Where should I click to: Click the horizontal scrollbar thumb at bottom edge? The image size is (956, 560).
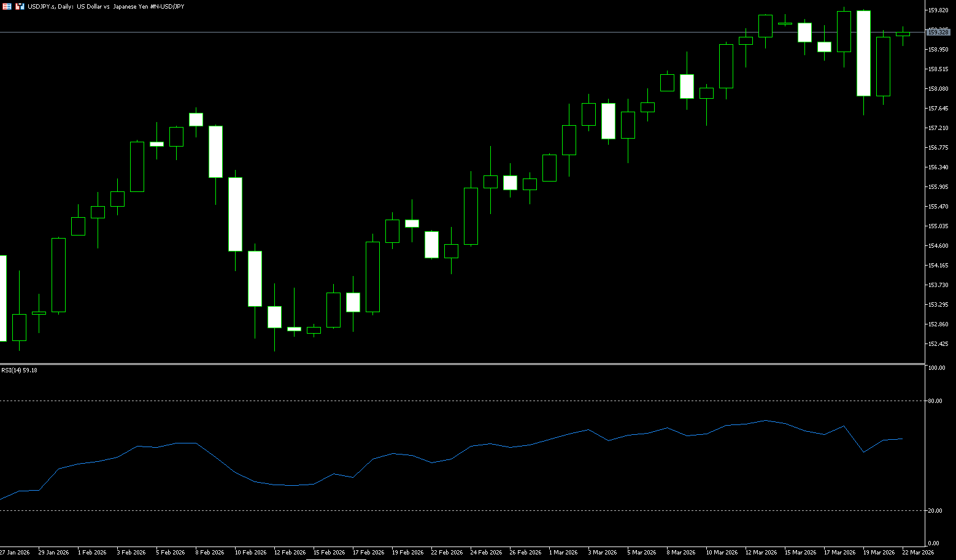336,559
